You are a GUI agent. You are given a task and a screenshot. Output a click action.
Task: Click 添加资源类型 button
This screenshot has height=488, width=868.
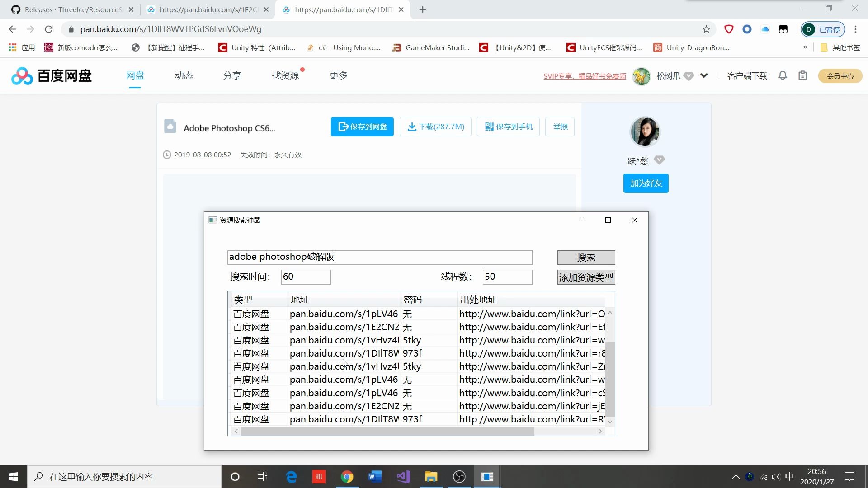coord(586,277)
